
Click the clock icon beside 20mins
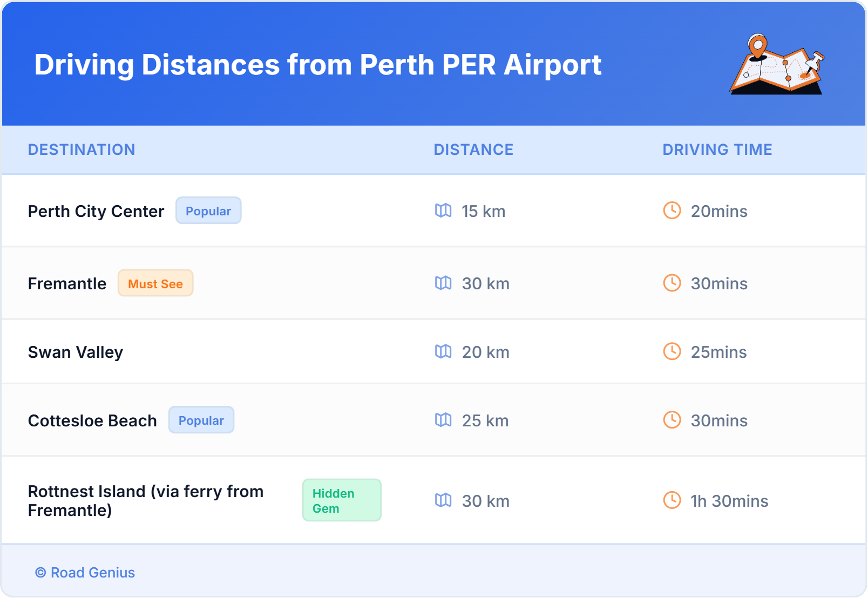click(x=672, y=210)
